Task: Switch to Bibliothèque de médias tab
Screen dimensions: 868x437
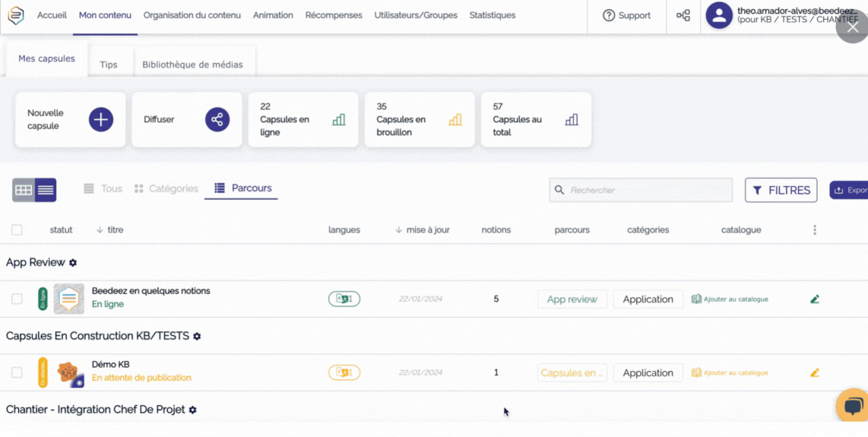Action: [192, 65]
